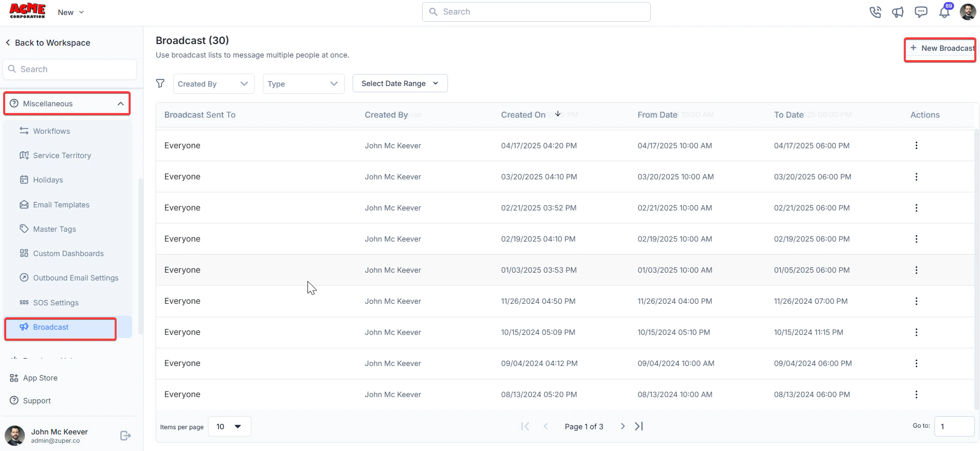Open actions menu for 11/26/2024 broadcast row

(x=916, y=301)
